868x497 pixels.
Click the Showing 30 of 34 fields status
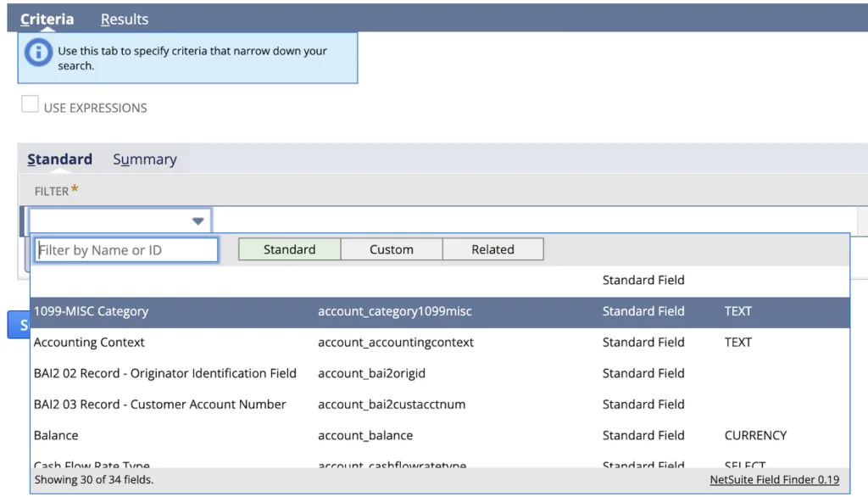94,480
